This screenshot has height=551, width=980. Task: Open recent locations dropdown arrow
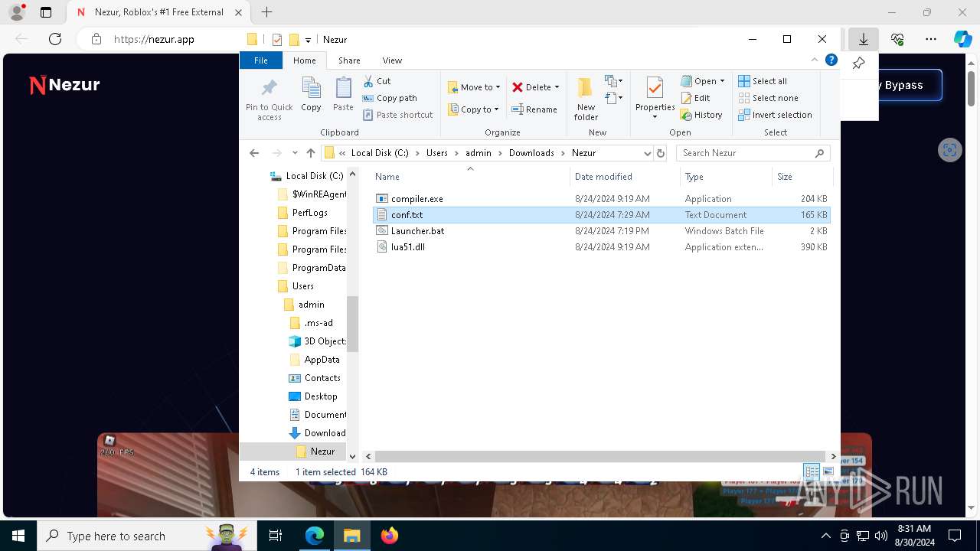pyautogui.click(x=295, y=153)
